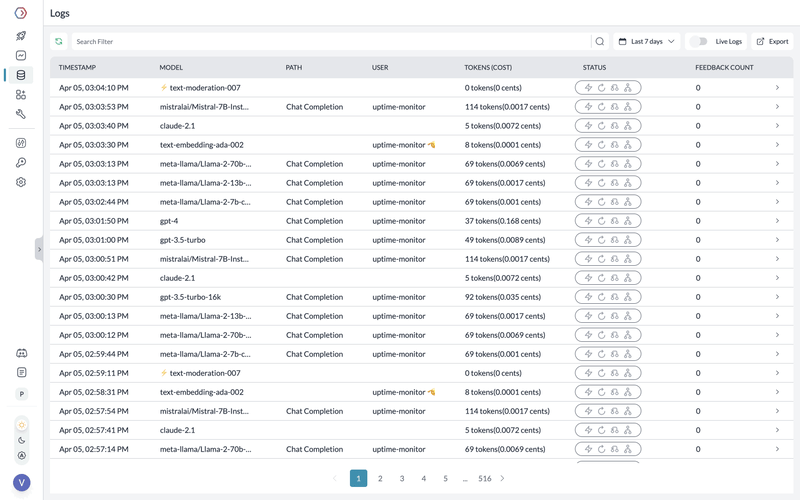
Task: Click the headset status icon in the first text-moderation-007 row
Action: (615, 88)
